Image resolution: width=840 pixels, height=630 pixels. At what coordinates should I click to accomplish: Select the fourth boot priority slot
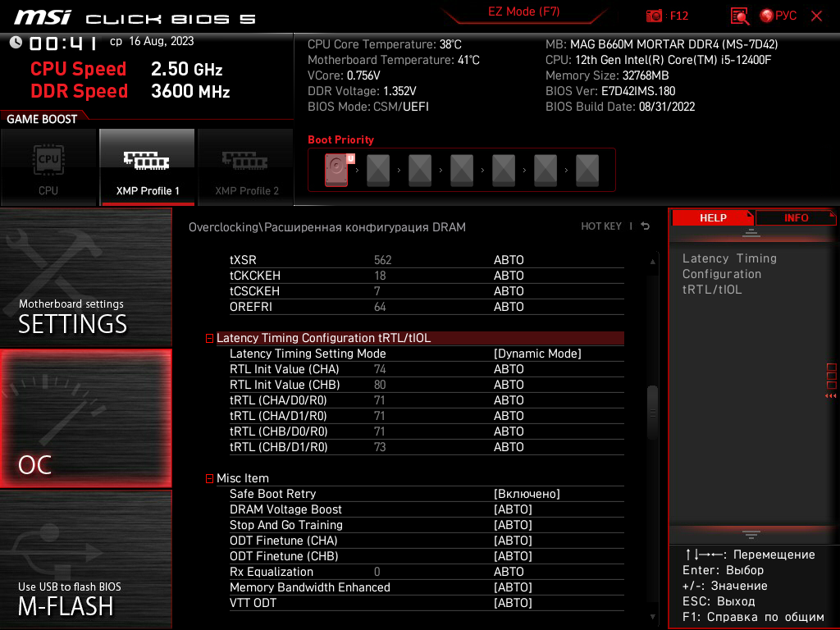(x=462, y=170)
